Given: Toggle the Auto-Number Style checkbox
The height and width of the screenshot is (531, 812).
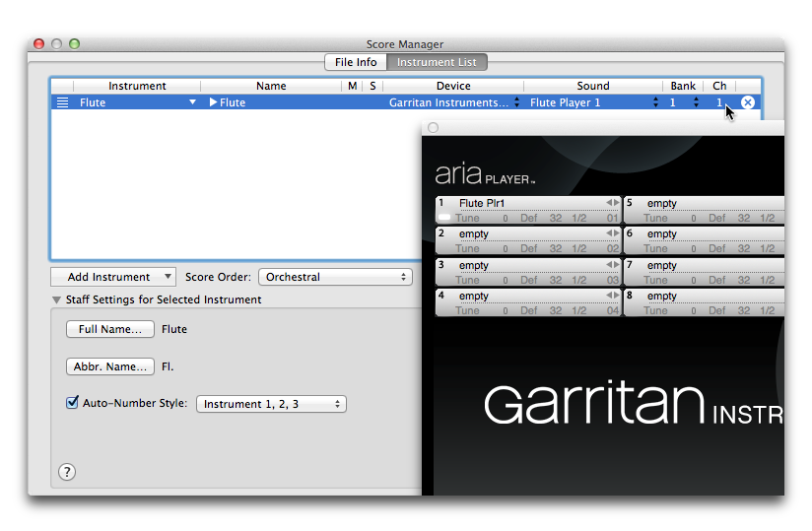Looking at the screenshot, I should click(73, 402).
